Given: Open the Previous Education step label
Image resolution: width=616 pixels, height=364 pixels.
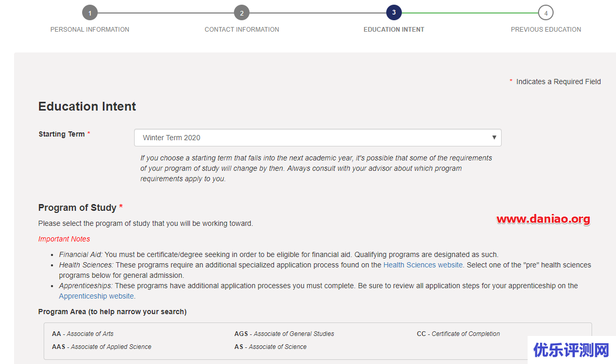Looking at the screenshot, I should pyautogui.click(x=546, y=30).
